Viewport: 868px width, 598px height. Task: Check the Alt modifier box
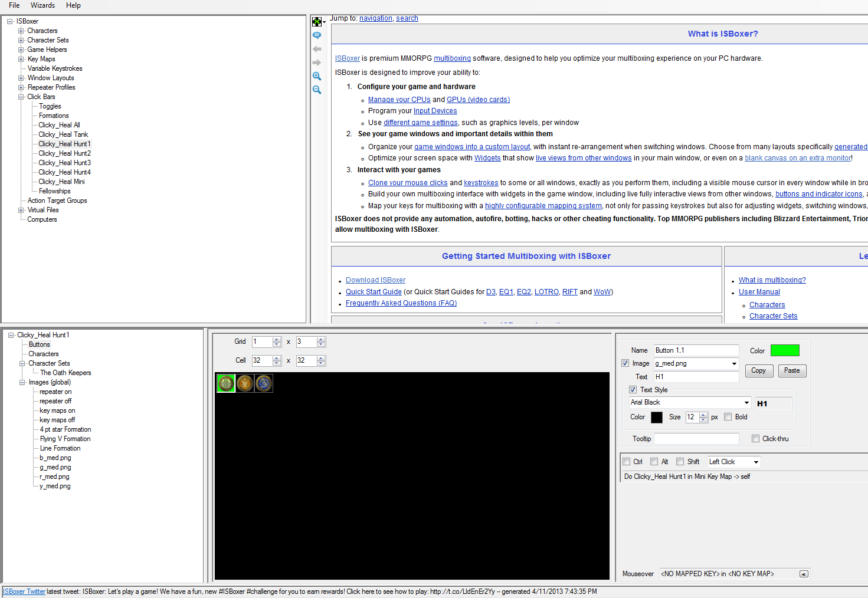point(654,462)
